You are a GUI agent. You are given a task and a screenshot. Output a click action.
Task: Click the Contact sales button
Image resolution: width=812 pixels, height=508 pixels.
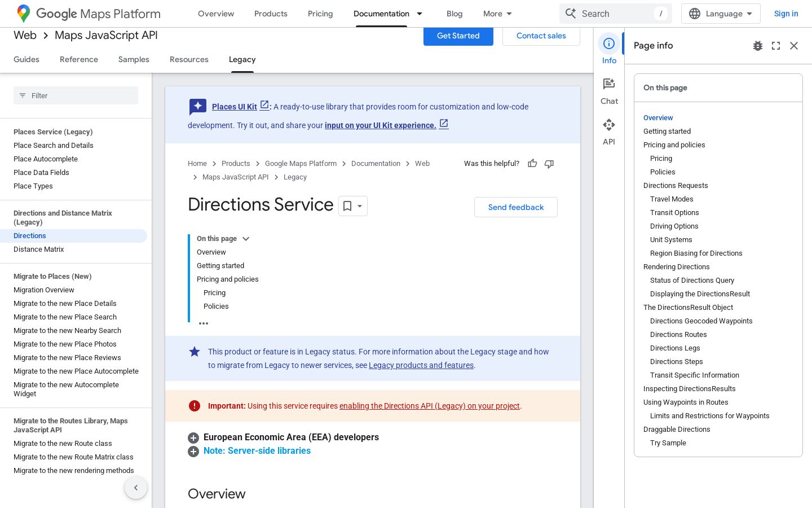541,36
